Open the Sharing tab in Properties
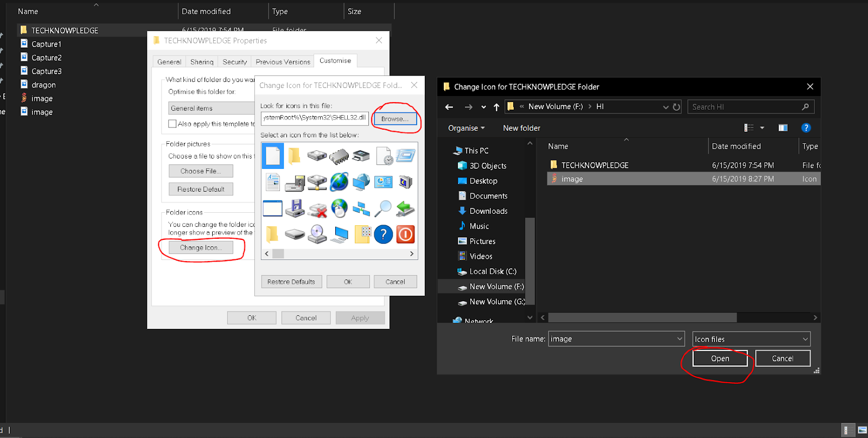 pyautogui.click(x=202, y=62)
